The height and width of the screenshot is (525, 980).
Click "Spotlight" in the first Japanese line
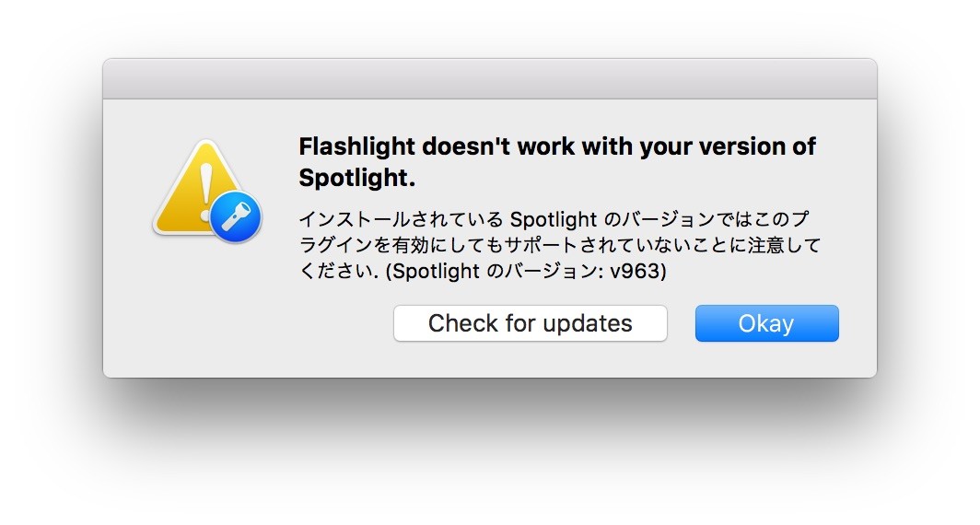tap(551, 221)
